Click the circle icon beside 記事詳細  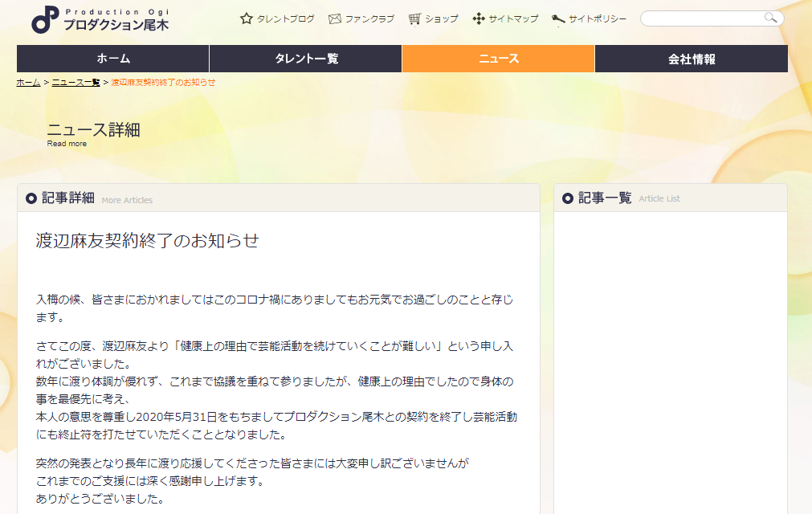coord(31,198)
